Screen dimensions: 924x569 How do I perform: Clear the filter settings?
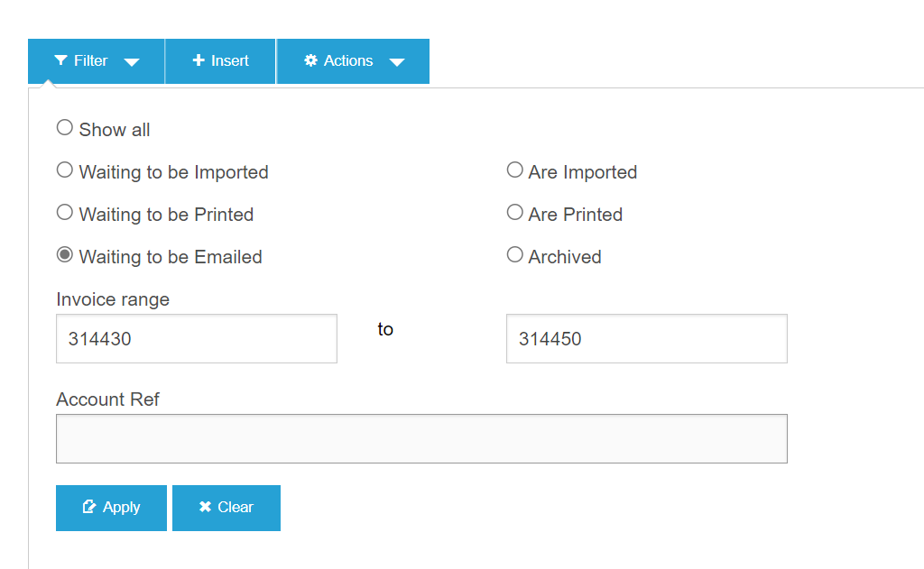click(x=226, y=508)
